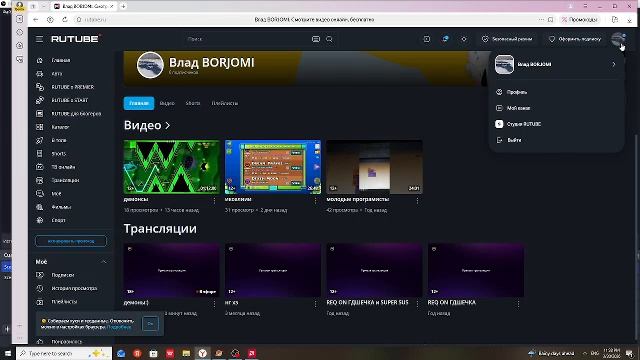Open options menu for нг хз stream
The image size is (640, 360).
(x=316, y=304)
